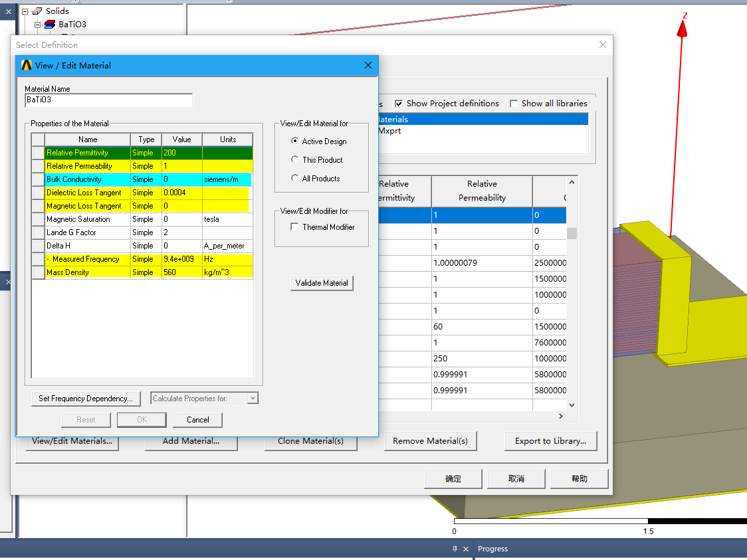Viewport: 747px width, 560px height.
Task: Check Show all libraries checkbox
Action: click(514, 104)
